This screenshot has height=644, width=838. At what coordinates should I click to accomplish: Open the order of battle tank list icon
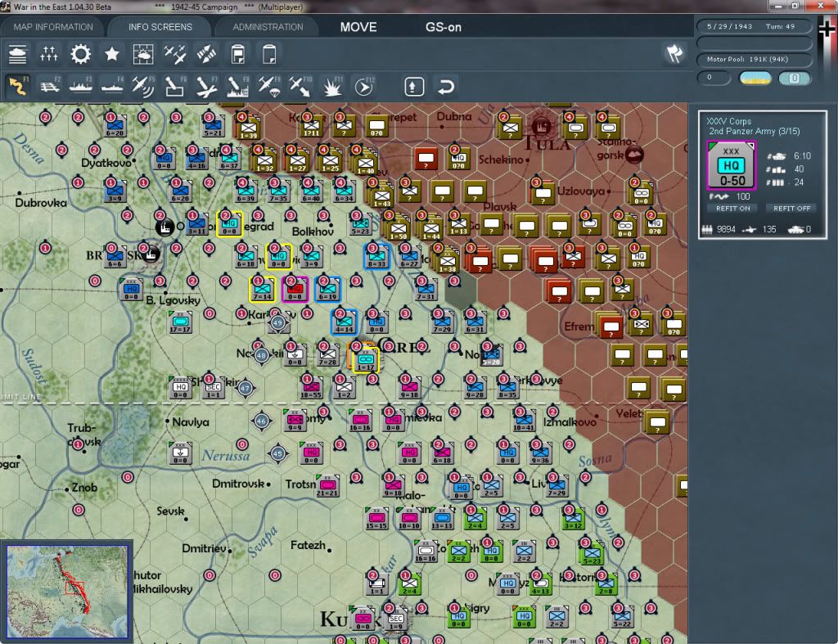coord(18,55)
